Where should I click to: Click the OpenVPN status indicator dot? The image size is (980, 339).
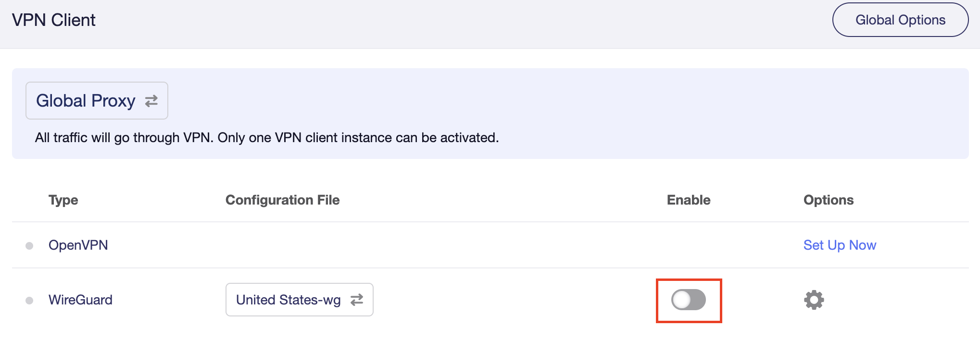29,246
